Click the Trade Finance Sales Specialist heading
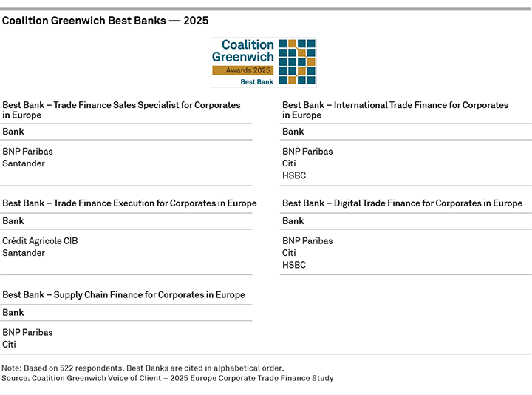Viewport: 532px width, 395px height. click(121, 109)
